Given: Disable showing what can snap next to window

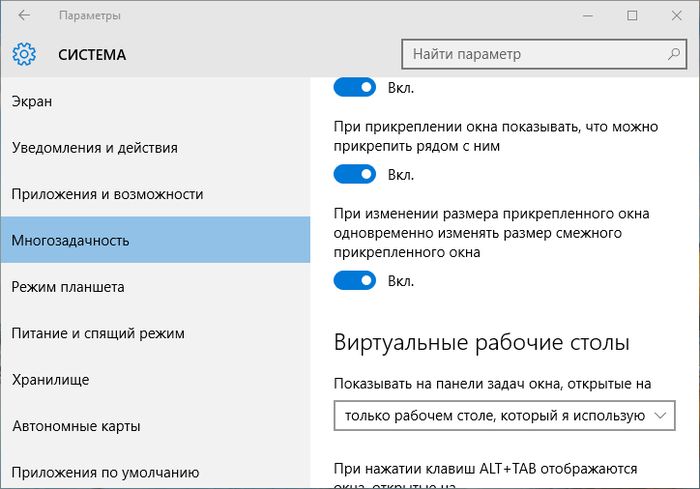Looking at the screenshot, I should [354, 175].
